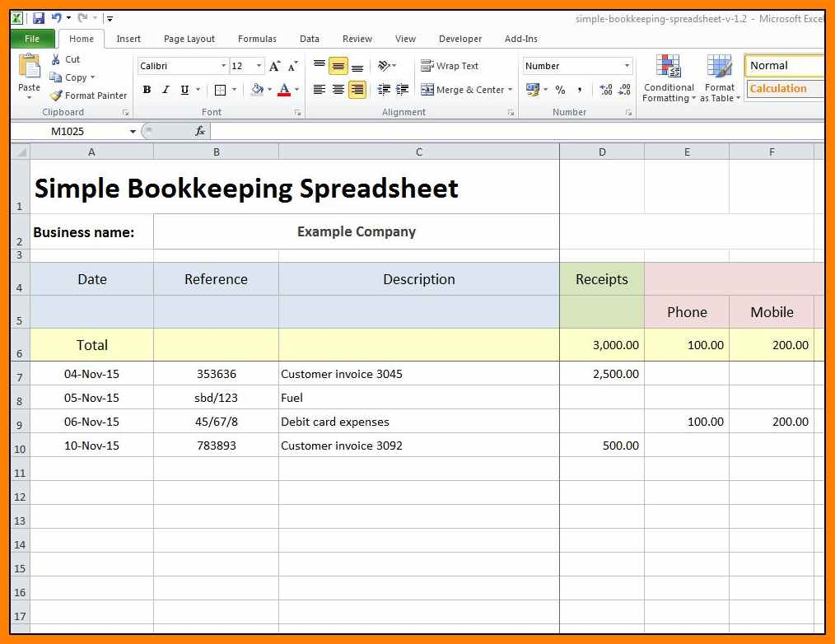Click the Save icon in quick access toolbar
This screenshot has width=835, height=644.
click(x=39, y=17)
